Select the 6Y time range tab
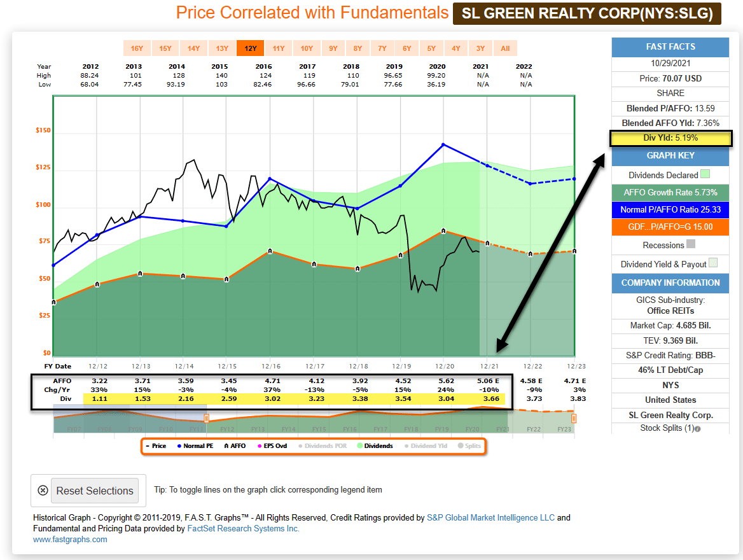Viewport: 743px width, 560px height. (x=407, y=48)
